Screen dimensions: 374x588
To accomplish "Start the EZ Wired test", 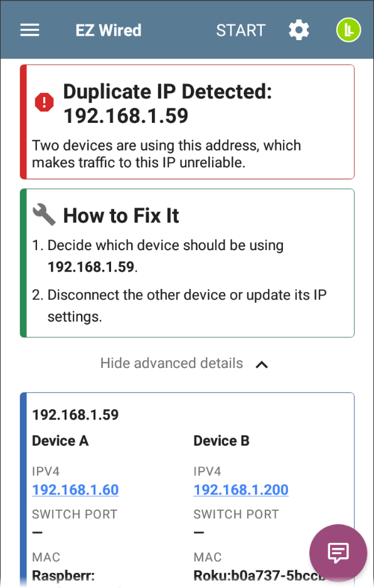I will tap(241, 30).
